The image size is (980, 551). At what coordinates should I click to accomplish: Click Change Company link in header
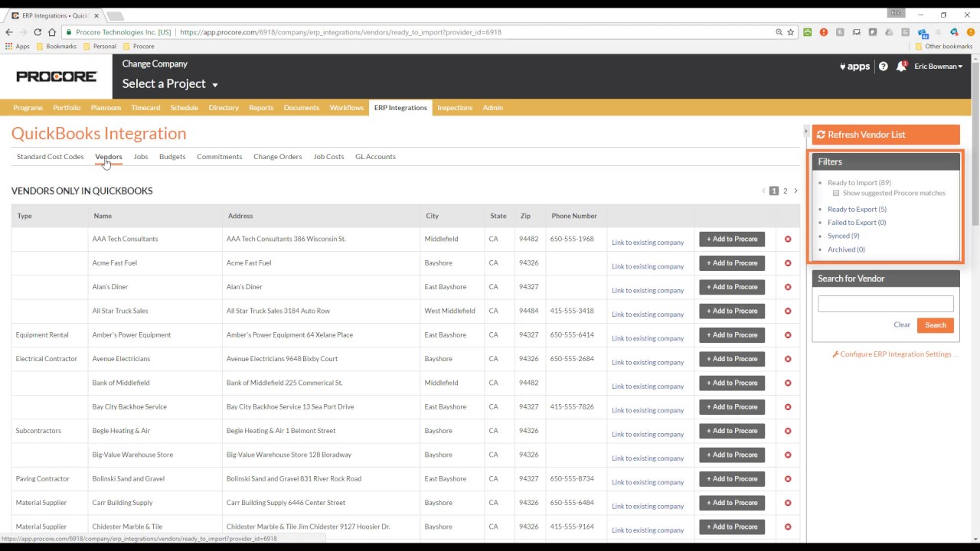point(155,64)
